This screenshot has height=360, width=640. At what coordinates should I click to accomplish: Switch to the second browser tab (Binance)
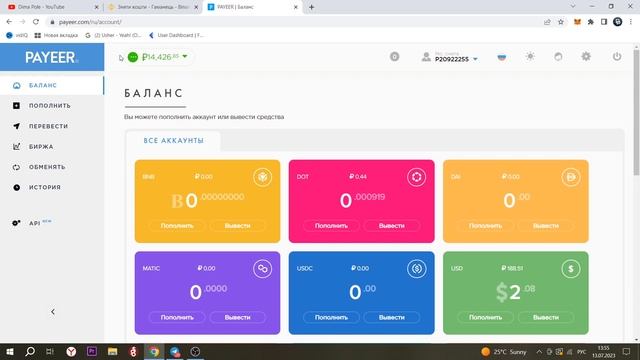pos(152,7)
